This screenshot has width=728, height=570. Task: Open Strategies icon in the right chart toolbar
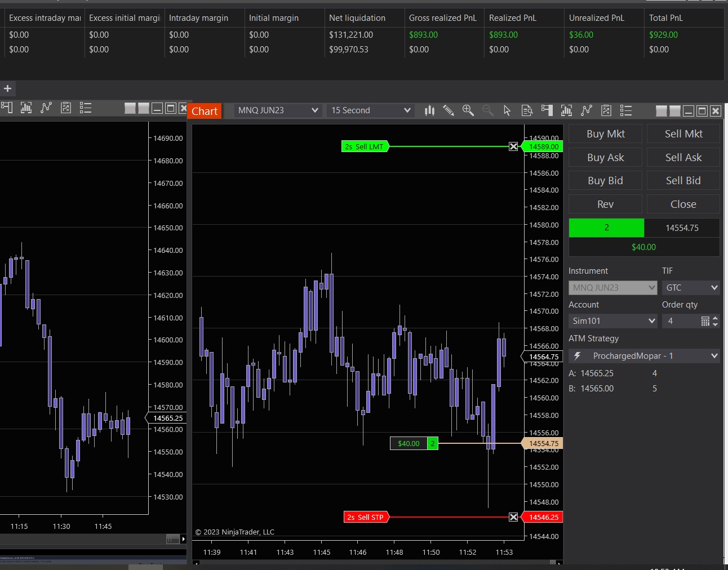pyautogui.click(x=606, y=110)
